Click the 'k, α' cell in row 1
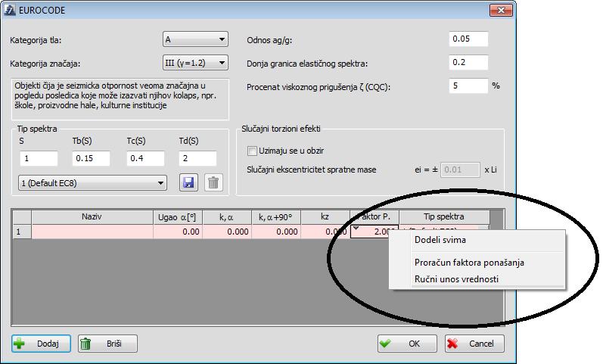Image resolution: width=603 pixels, height=364 pixels. pyautogui.click(x=227, y=232)
